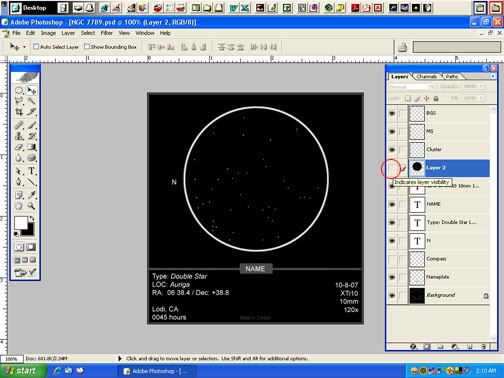
Task: Select the Crop tool
Action: tap(19, 112)
